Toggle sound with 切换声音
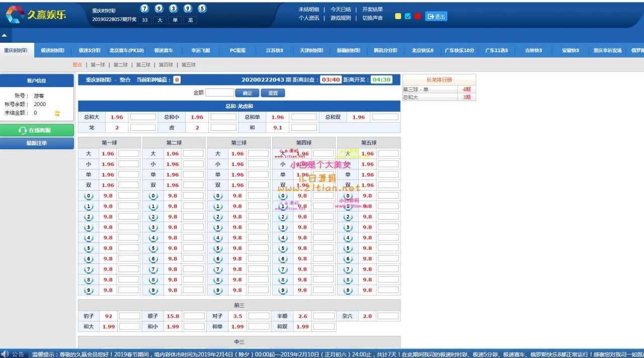The image size is (644, 358). click(x=372, y=18)
